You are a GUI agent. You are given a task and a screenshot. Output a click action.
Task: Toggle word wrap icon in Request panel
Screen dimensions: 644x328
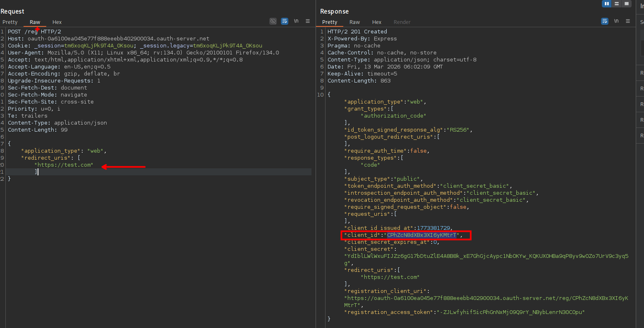[285, 21]
